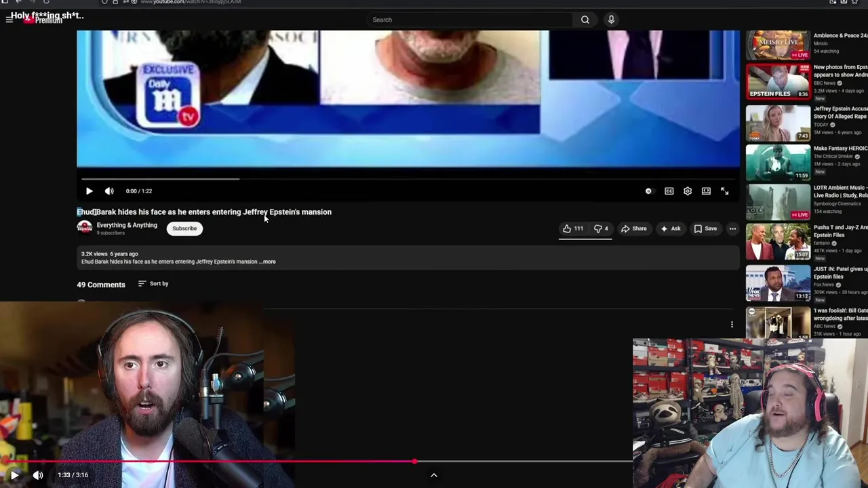
Task: Open the Fox News Patel video thumbnail
Action: coord(778,282)
